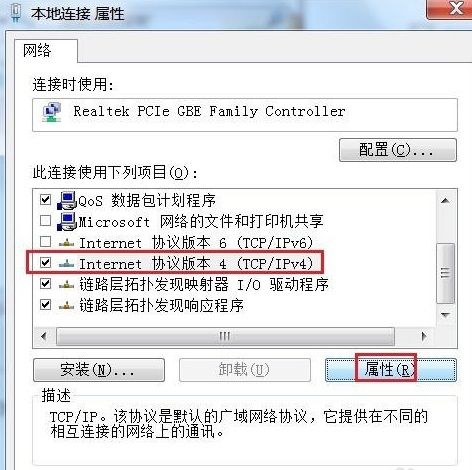This screenshot has height=470, width=472.
Task: Open the 配置(C)... button
Action: (x=398, y=150)
